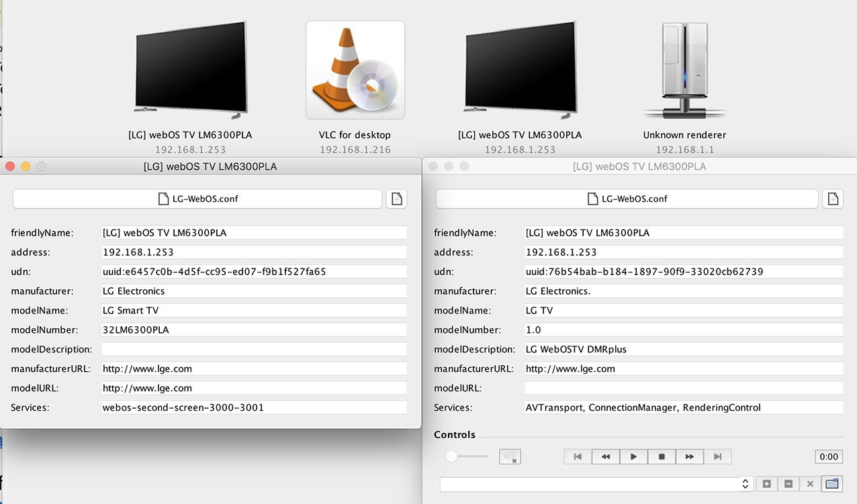Skip to next track
857x504 pixels.
tap(717, 457)
